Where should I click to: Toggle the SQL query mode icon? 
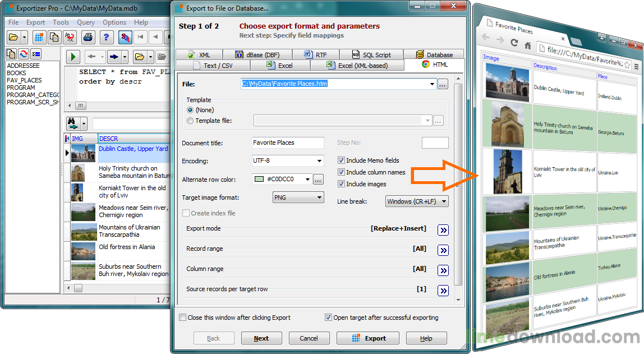pos(125,36)
